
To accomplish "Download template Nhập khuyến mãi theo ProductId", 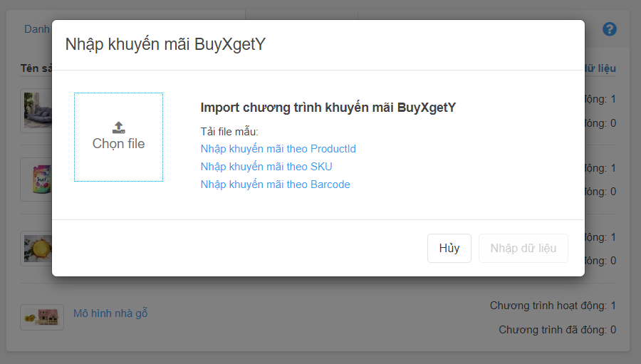I will coord(278,149).
